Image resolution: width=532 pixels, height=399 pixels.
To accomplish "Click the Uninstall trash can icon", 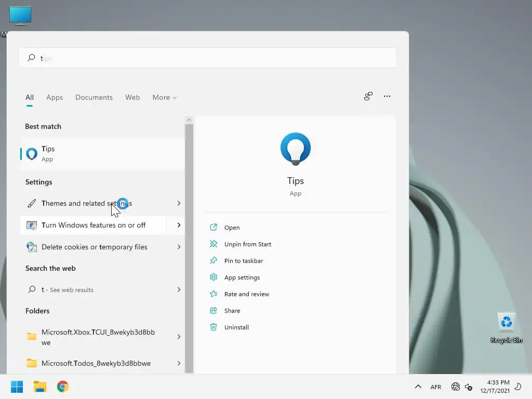I will point(214,327).
